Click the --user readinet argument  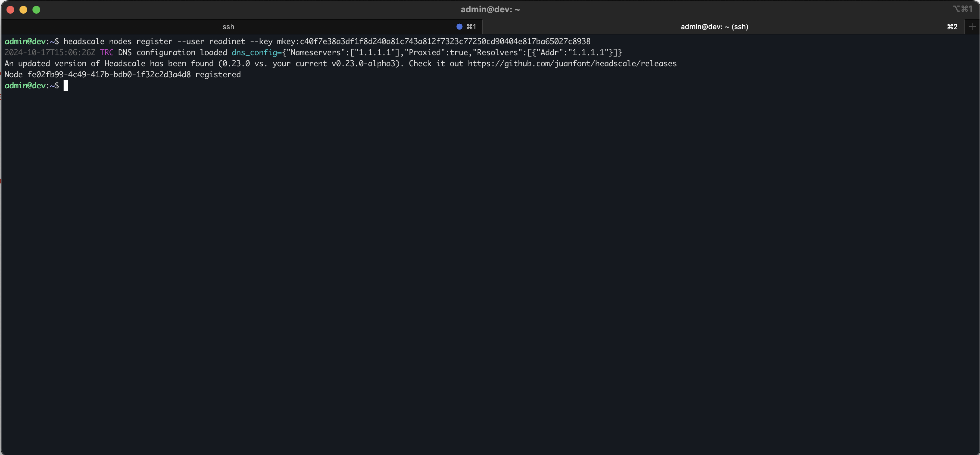[x=211, y=42]
